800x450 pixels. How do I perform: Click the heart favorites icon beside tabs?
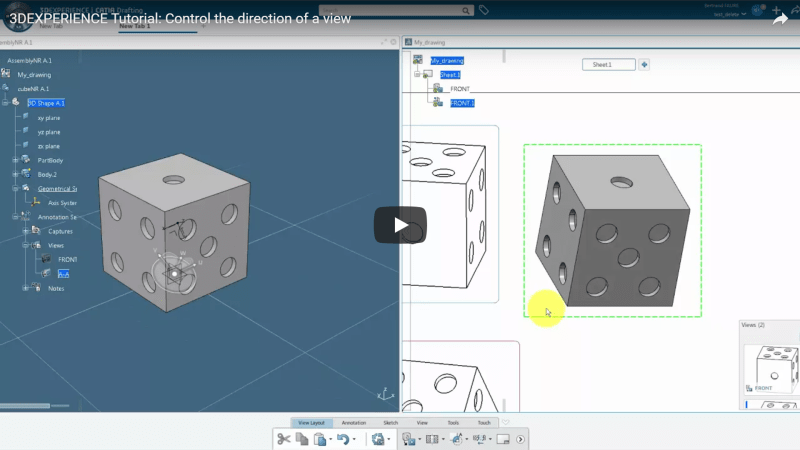point(506,422)
